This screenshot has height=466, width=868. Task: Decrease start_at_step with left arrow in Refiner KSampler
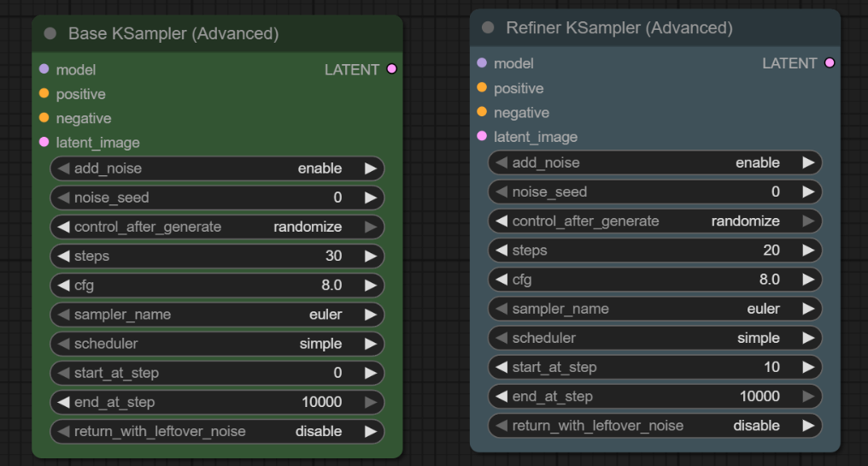501,368
